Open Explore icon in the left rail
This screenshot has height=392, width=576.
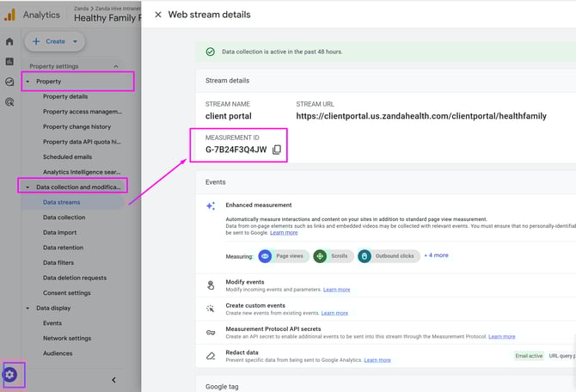(x=9, y=82)
